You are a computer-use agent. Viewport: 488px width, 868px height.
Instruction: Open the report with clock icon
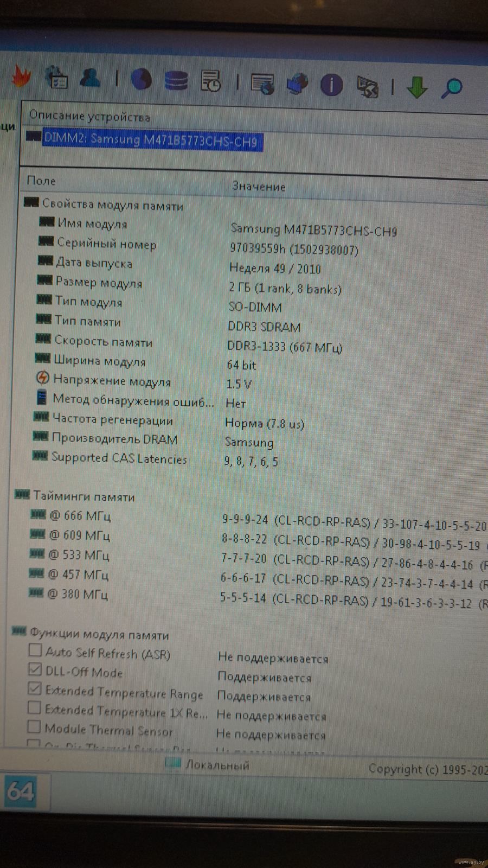210,81
